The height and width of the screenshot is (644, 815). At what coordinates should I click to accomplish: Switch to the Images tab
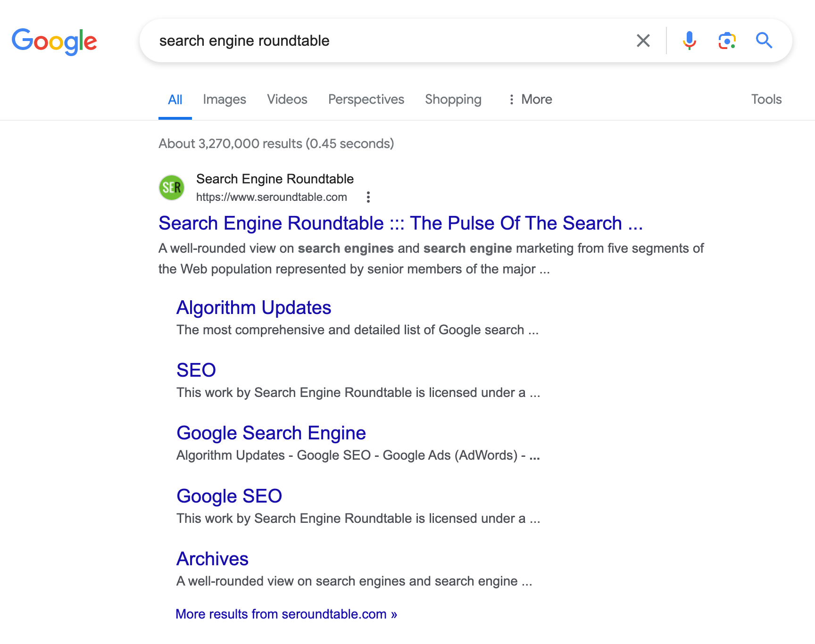point(224,99)
